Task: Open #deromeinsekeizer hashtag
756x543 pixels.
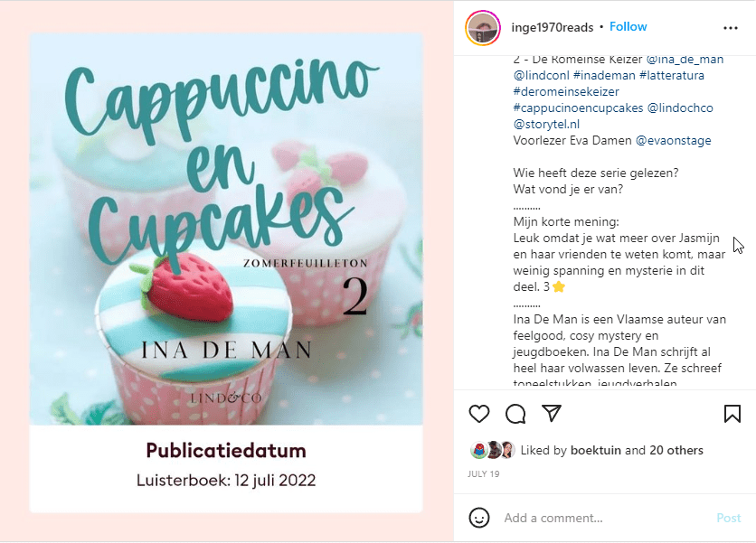Action: coord(566,91)
